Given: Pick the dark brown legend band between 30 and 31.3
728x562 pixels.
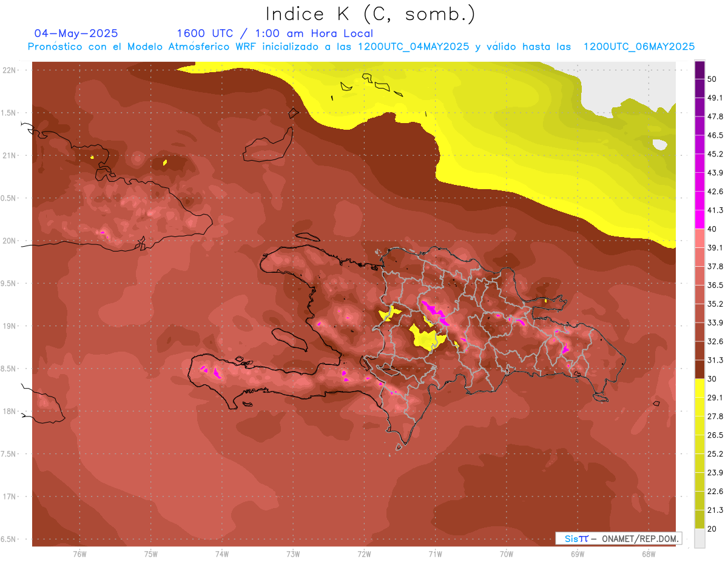Looking at the screenshot, I should tap(699, 369).
